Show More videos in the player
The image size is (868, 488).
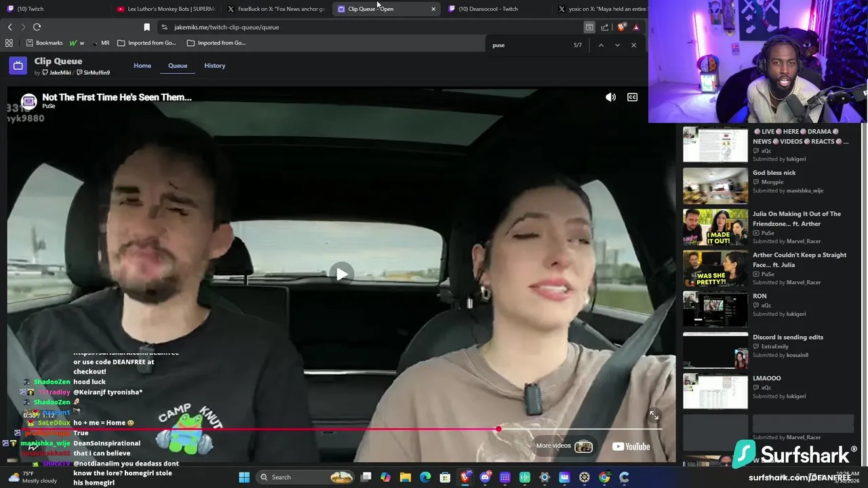[x=564, y=446]
